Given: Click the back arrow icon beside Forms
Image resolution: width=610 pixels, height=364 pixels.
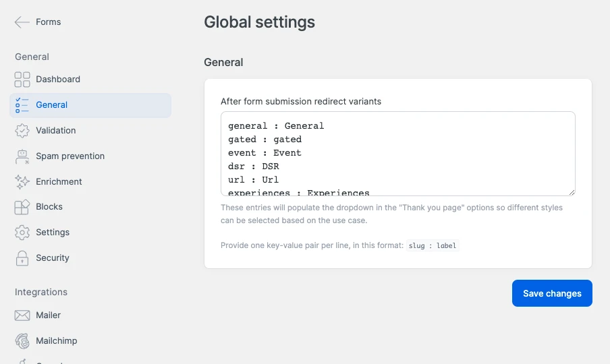Looking at the screenshot, I should coord(22,22).
